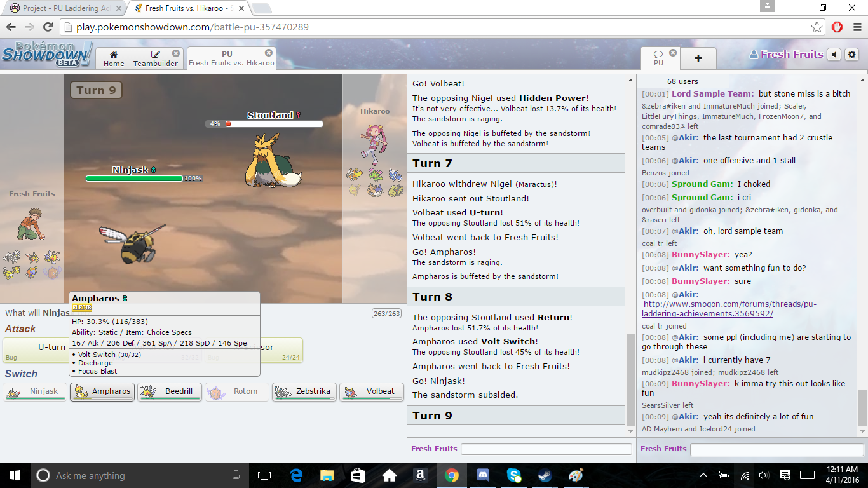Reload the page
The height and width of the screenshot is (488, 868).
click(x=48, y=27)
